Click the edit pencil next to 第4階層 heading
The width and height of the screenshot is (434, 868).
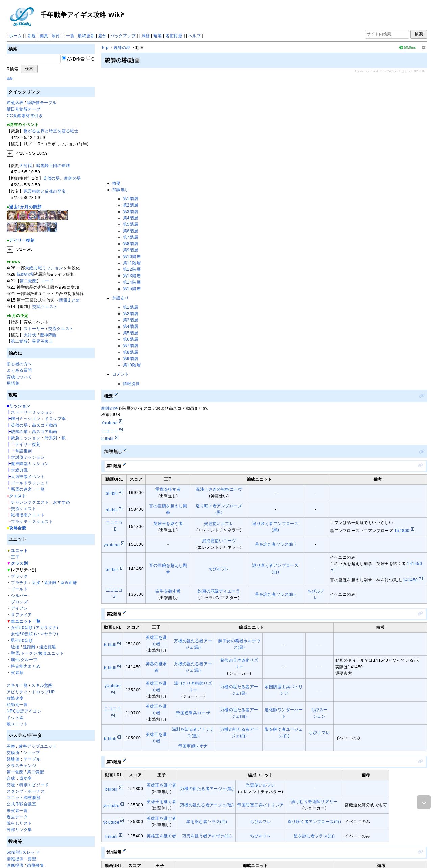click(124, 851)
